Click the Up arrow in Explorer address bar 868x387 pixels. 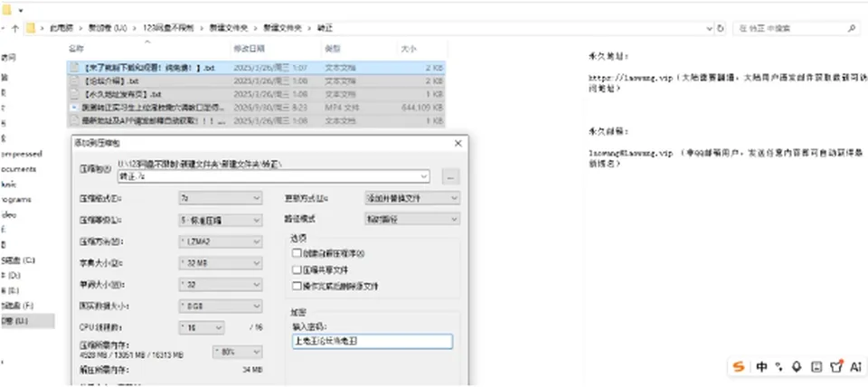[15, 28]
